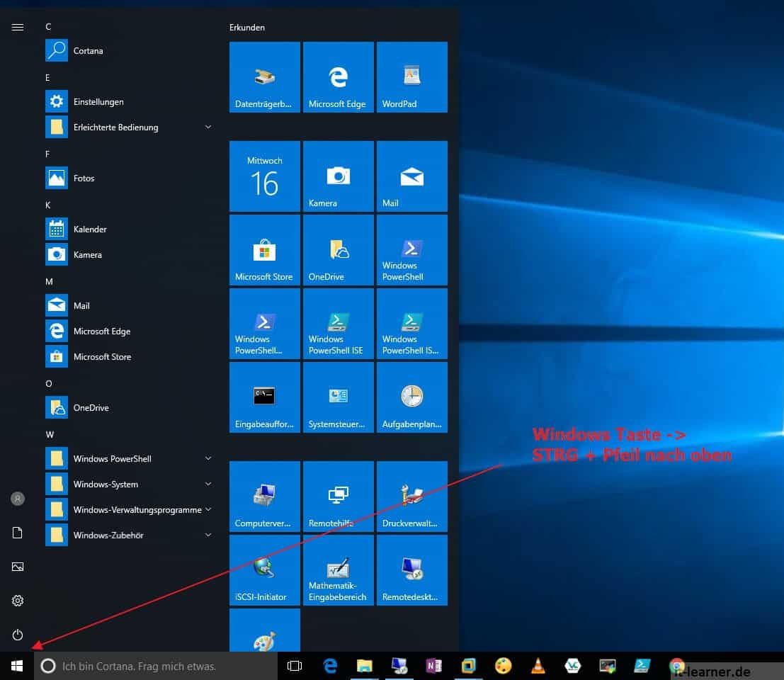Open the hamburger menu atop the Start menu
This screenshot has height=680, width=784.
coord(17,27)
